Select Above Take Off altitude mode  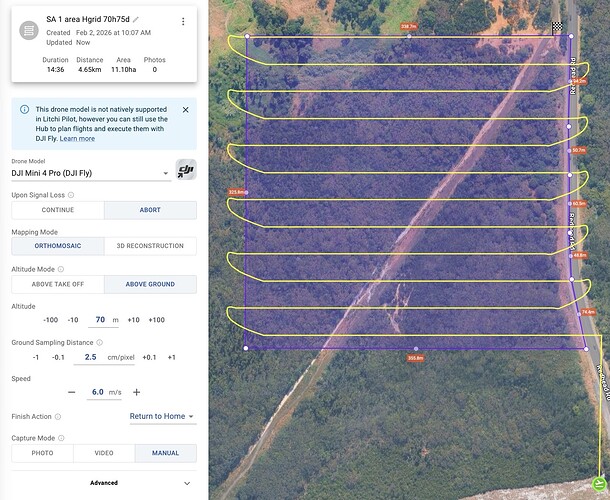coord(57,283)
